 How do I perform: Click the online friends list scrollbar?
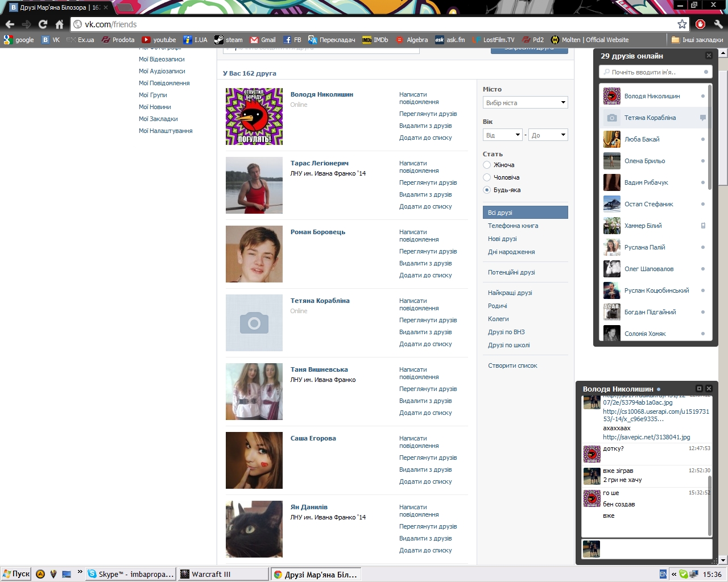710,136
